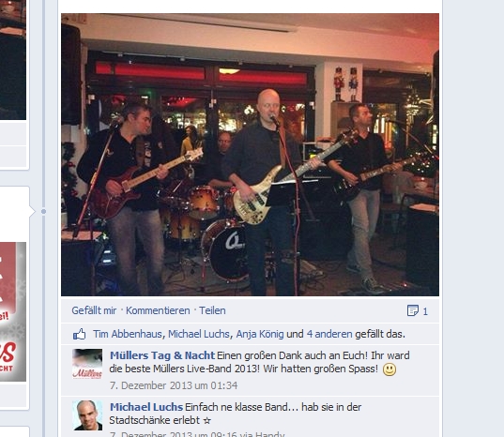Open the comment count icon
The image size is (504, 437).
pos(413,310)
